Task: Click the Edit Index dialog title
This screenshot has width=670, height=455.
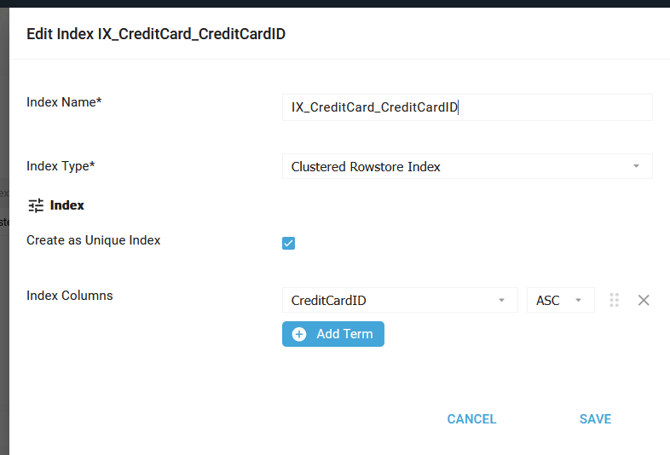Action: coord(156,34)
